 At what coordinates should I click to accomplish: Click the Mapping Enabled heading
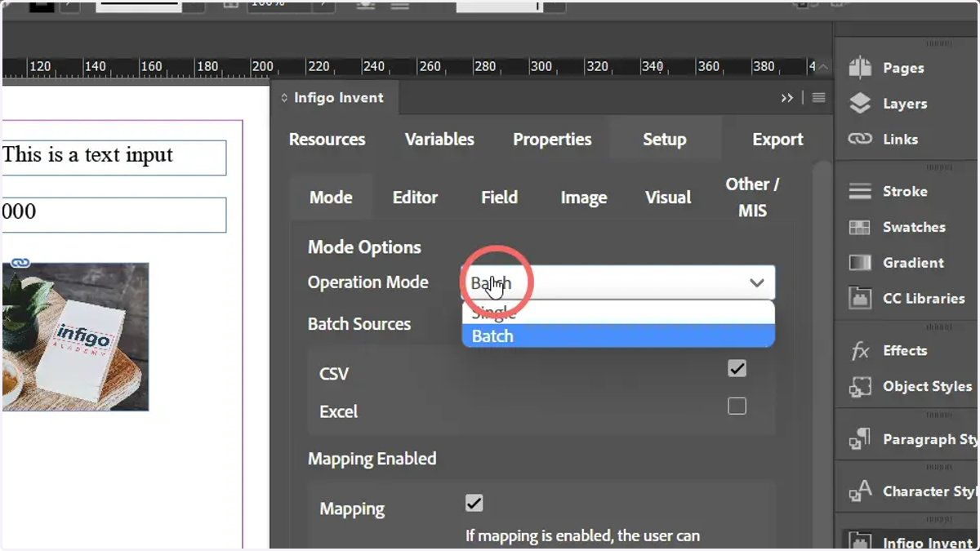372,459
